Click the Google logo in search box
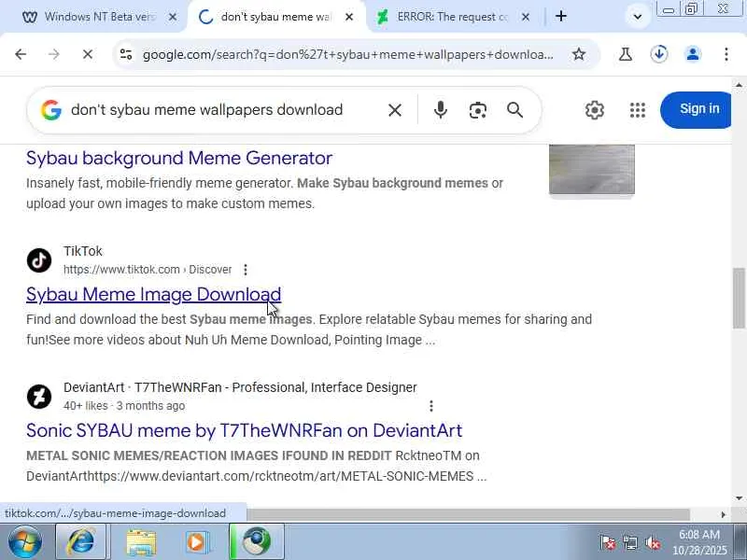 [x=51, y=110]
